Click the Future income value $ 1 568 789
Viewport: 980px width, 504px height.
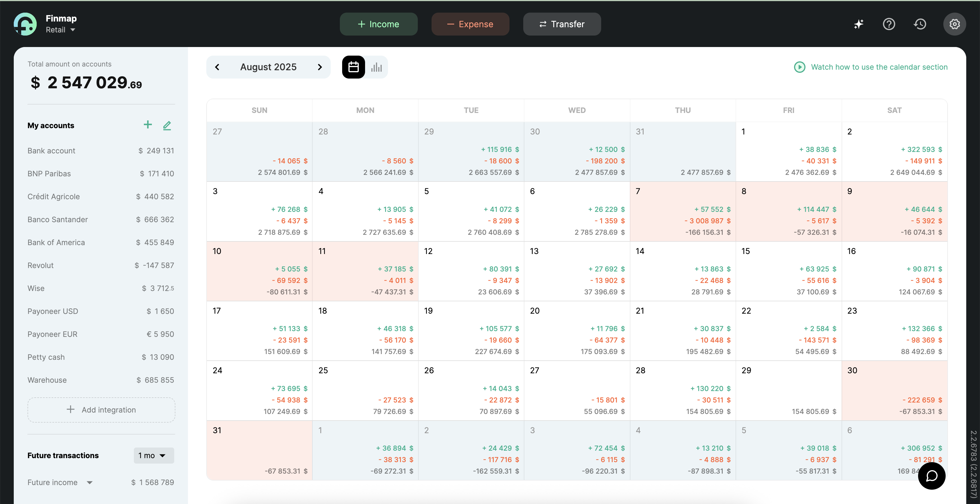[152, 482]
